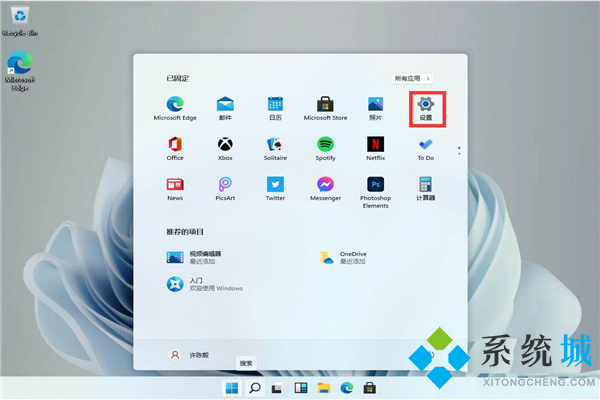Open Settings (设置) gear icon
The image size is (600, 400).
pyautogui.click(x=426, y=108)
